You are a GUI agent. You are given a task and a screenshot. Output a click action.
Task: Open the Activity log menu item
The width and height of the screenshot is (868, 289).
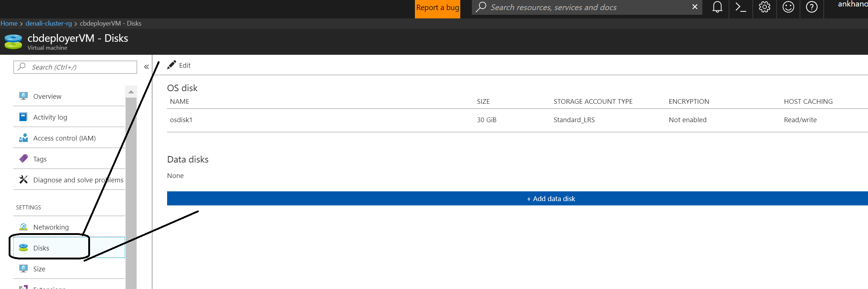(x=69, y=117)
